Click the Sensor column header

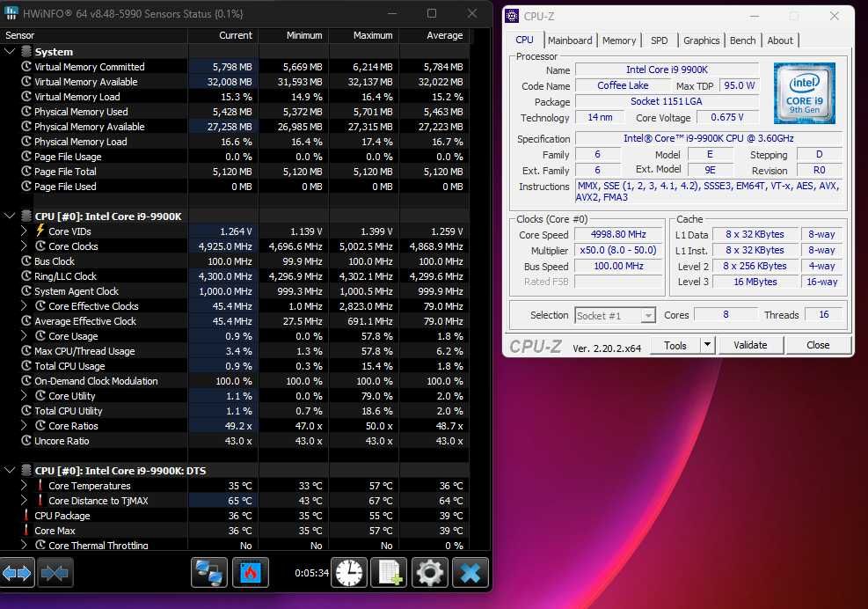point(93,35)
